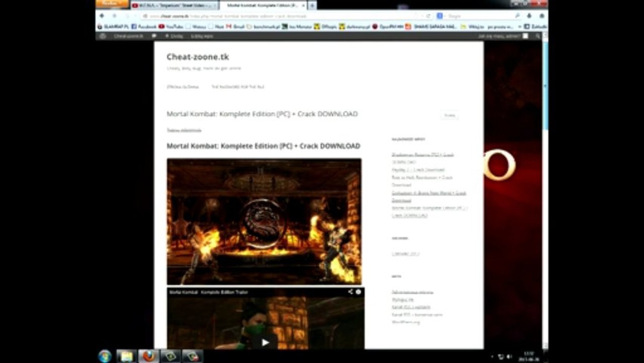Click the embedded trailer video title

(208, 292)
